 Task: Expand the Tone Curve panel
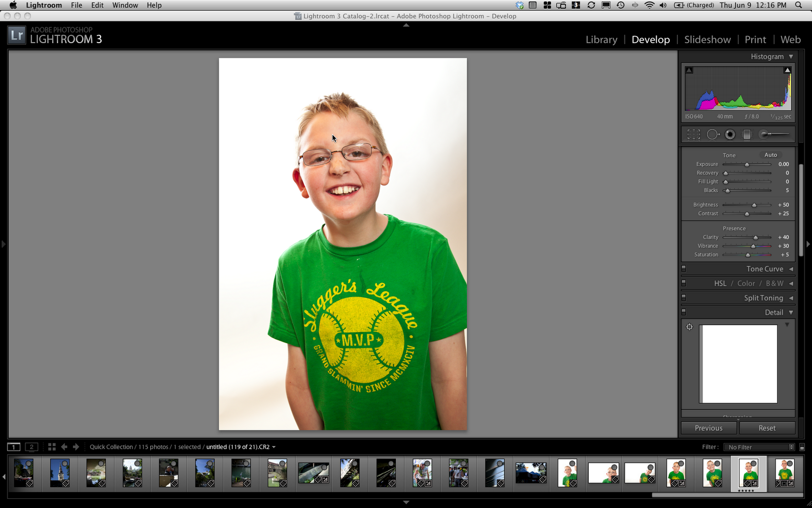[x=791, y=269]
